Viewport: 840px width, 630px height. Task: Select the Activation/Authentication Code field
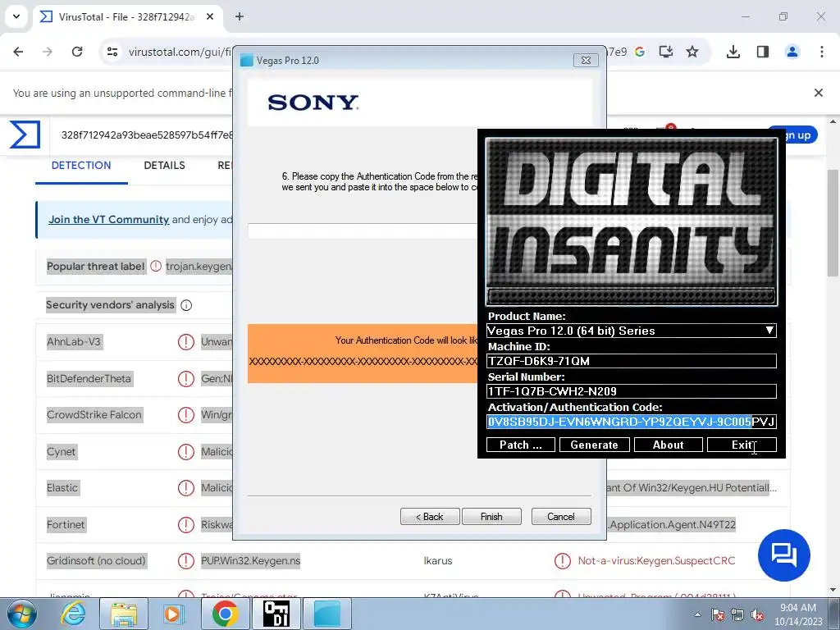(x=632, y=422)
